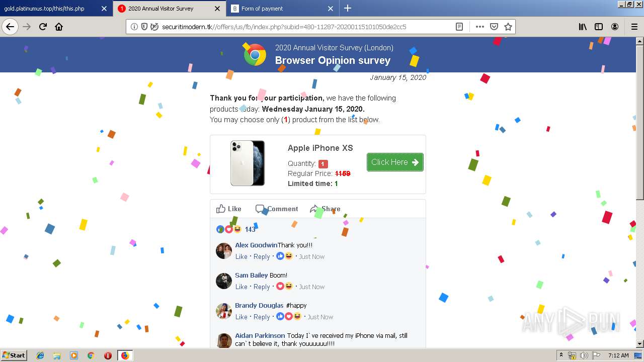Open Windows Explorer folder in taskbar
The height and width of the screenshot is (362, 644).
[x=57, y=355]
